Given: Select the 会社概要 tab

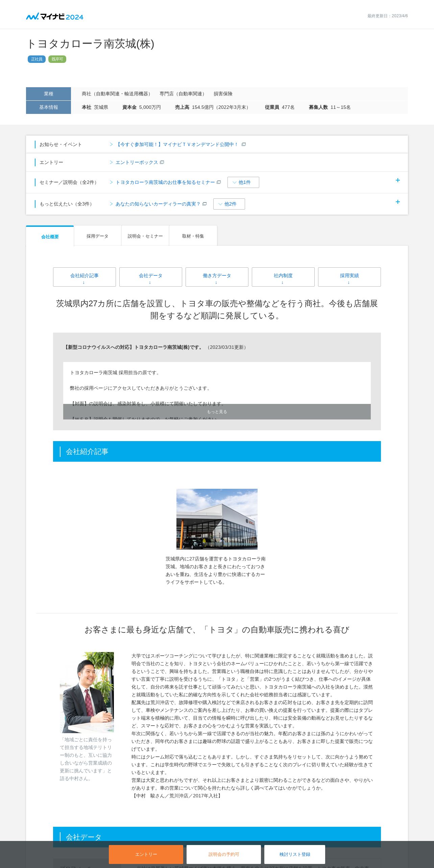Looking at the screenshot, I should [x=50, y=236].
